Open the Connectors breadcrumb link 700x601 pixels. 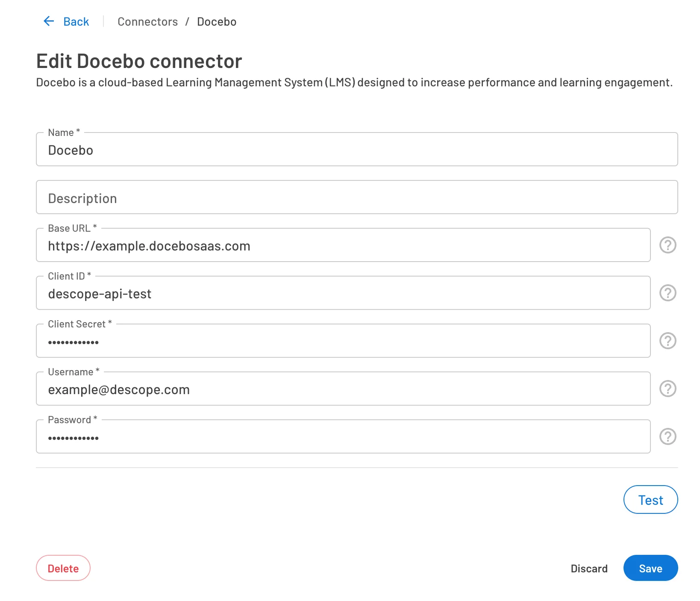147,21
